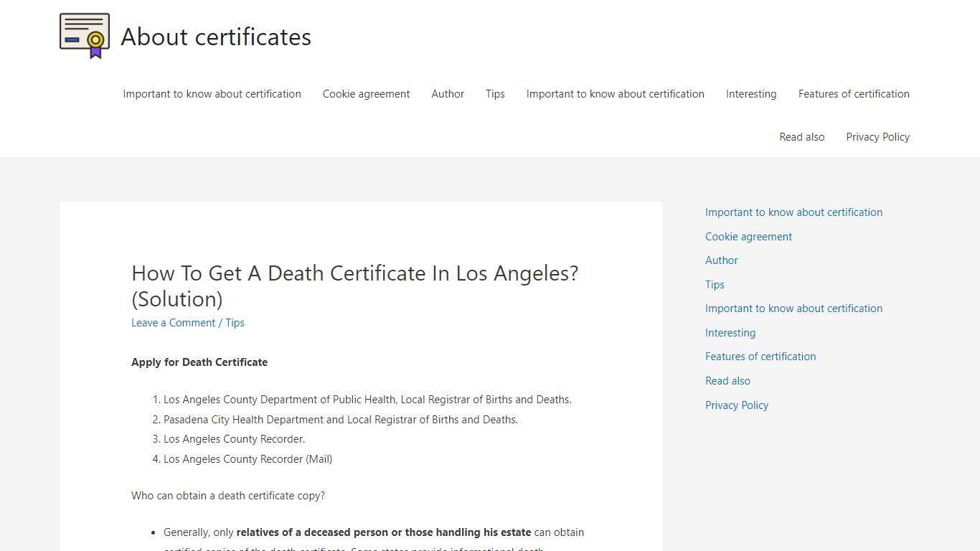This screenshot has width=980, height=551.
Task: Open first 'Important to know about certification' nav item
Action: [212, 94]
